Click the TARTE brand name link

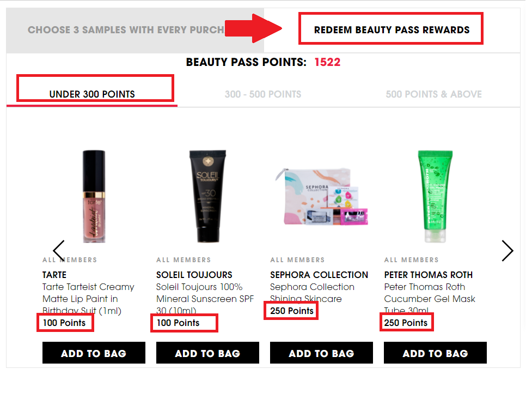tap(54, 275)
